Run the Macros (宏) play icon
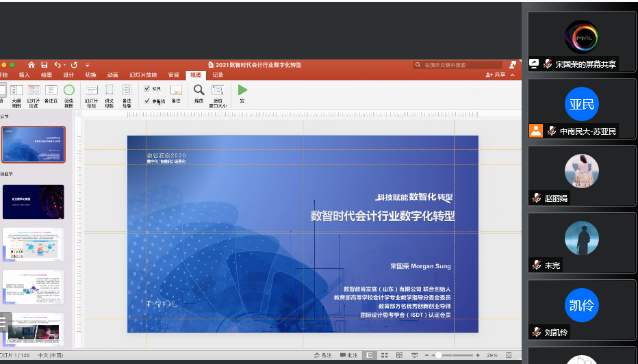Viewport: 638px width, 364px height. coord(242,90)
